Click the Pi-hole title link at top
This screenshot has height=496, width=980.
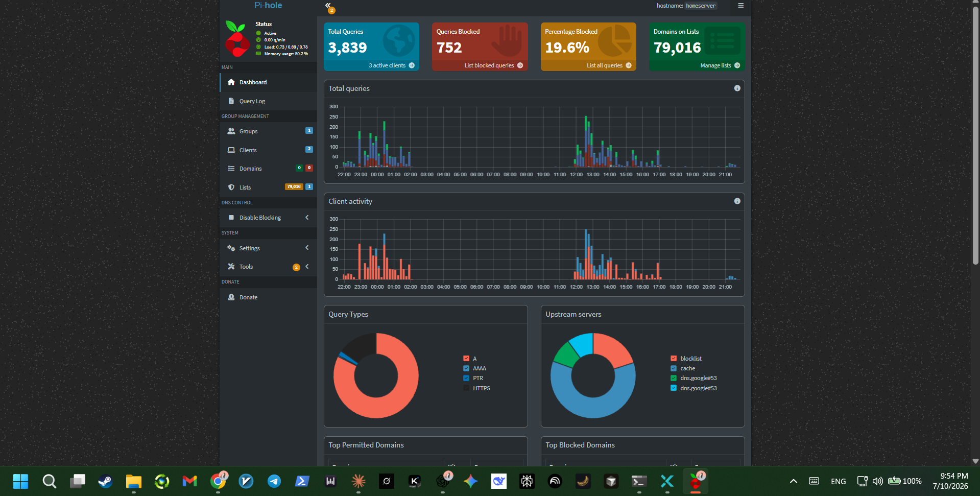(268, 5)
